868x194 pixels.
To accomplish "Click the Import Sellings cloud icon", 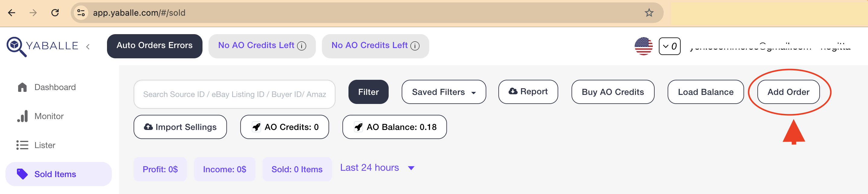I will pos(148,127).
